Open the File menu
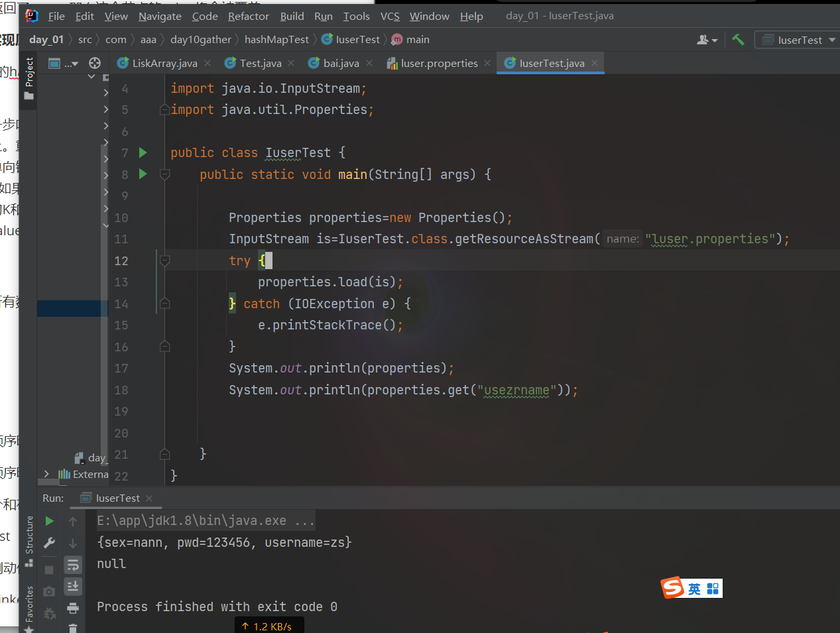 coord(56,16)
